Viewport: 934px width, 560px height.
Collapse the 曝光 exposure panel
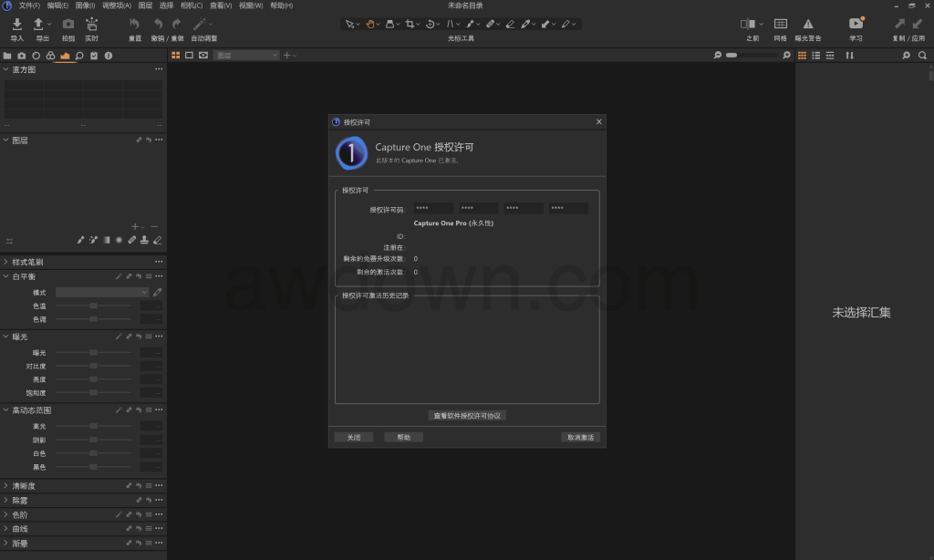6,337
